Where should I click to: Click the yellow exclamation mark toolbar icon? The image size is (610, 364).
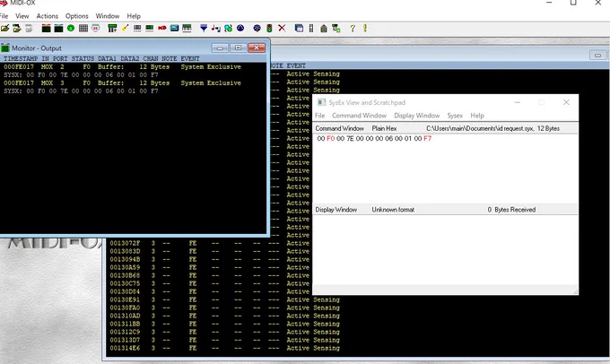(x=365, y=28)
